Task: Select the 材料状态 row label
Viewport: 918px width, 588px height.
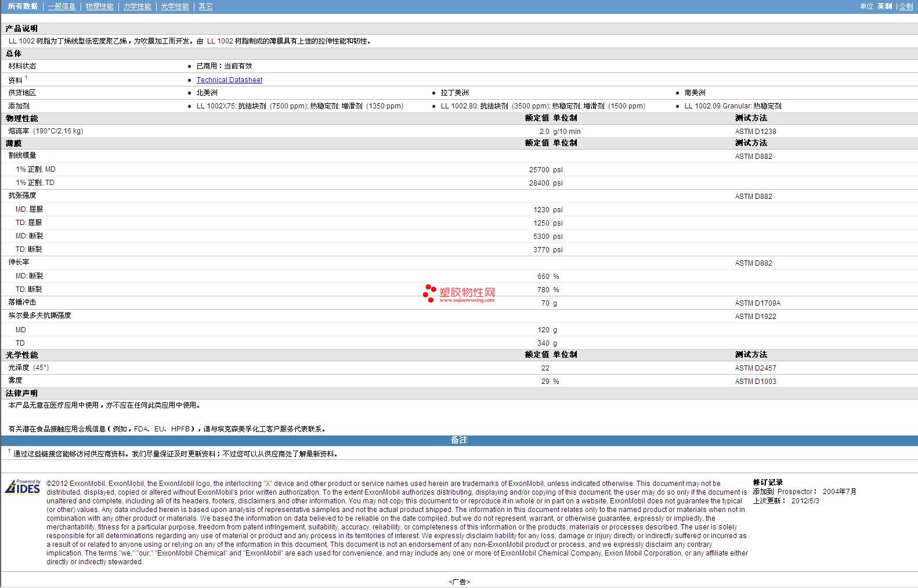Action: 22,66
